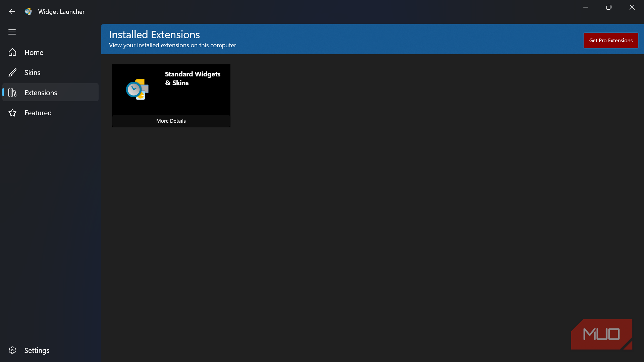Go to Home in sidebar
Screen dimensions: 644x362
(50, 52)
